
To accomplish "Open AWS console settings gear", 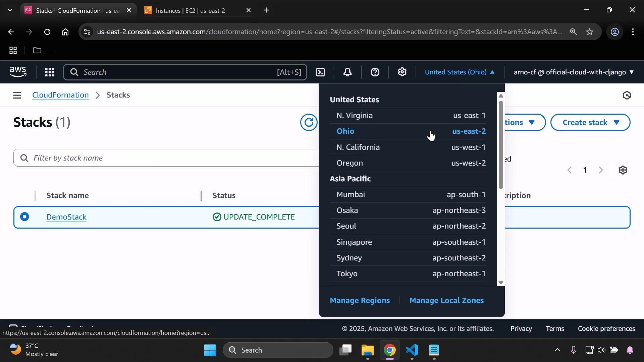I will (x=402, y=72).
